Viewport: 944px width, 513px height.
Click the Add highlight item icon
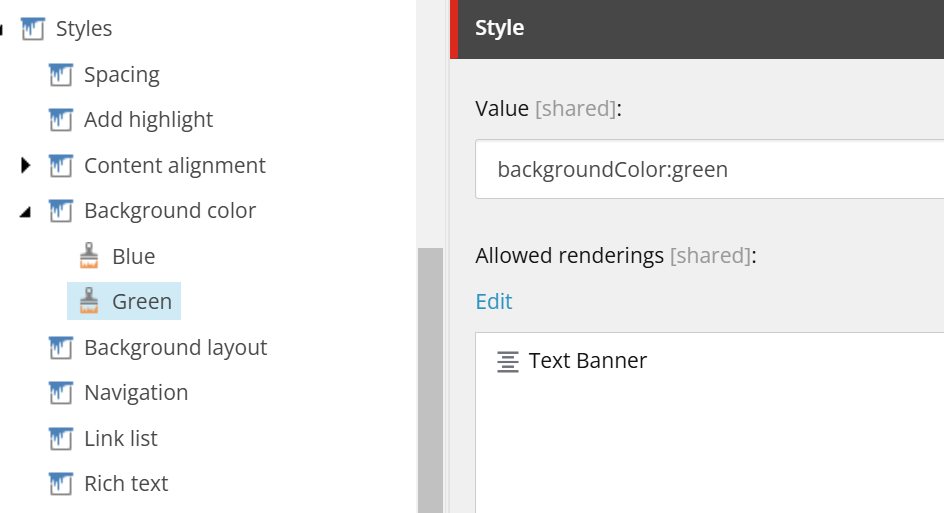click(61, 120)
